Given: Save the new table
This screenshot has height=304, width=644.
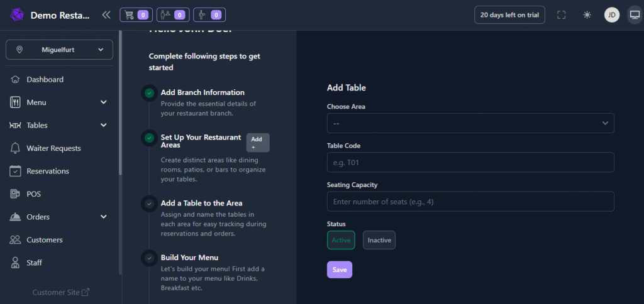Looking at the screenshot, I should 339,269.
